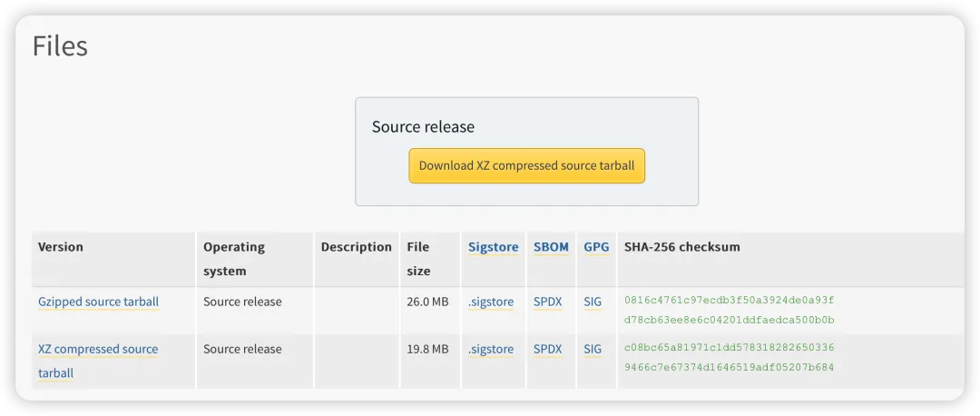Click the Gzipped tarball SHA-256 checksum text
Viewport: 980px width, 416px height.
point(729,310)
